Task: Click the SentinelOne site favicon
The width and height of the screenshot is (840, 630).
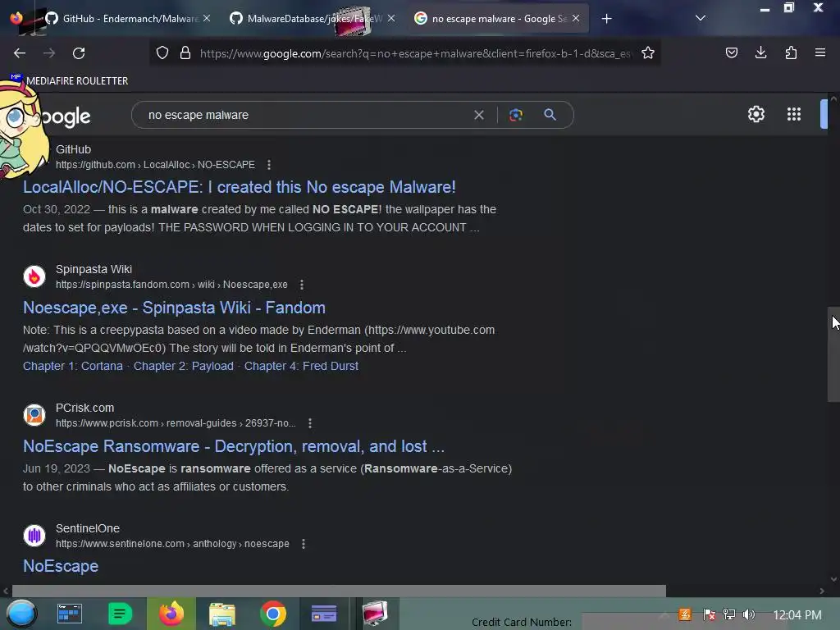Action: click(34, 535)
